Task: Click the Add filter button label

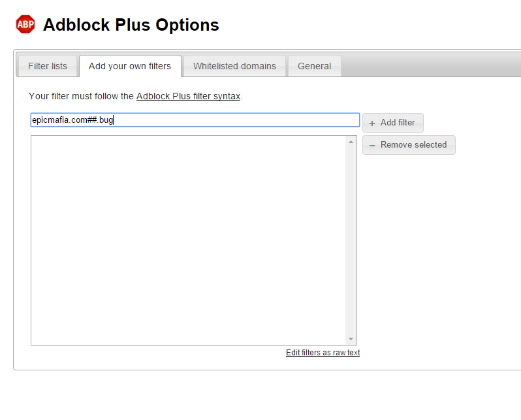Action: 398,123
